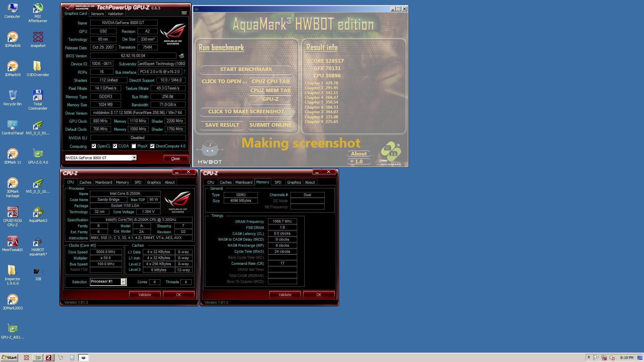Viewport: 644px width, 362px height.
Task: Open Caches tab in left CPU-Z window
Action: [x=85, y=182]
